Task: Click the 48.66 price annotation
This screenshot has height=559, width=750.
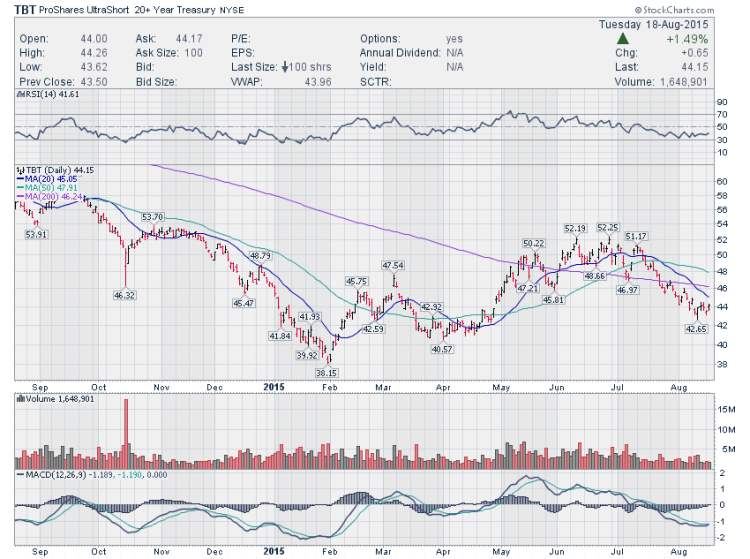Action: tap(595, 276)
